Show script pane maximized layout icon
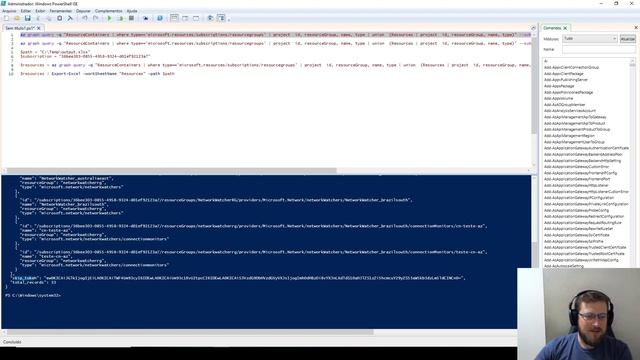 [196, 18]
